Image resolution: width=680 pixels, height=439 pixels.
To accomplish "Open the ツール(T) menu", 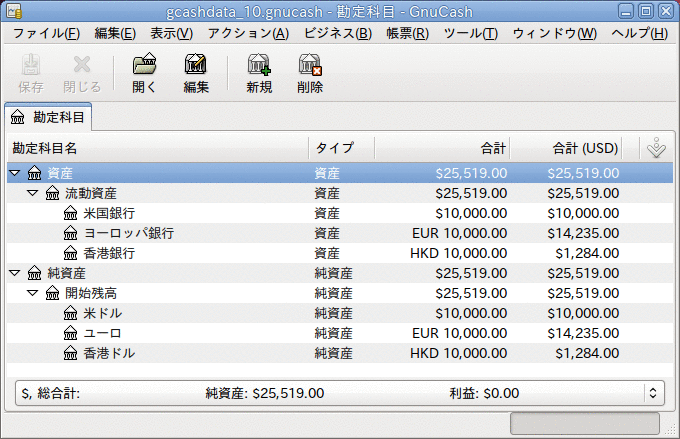I will pyautogui.click(x=471, y=33).
